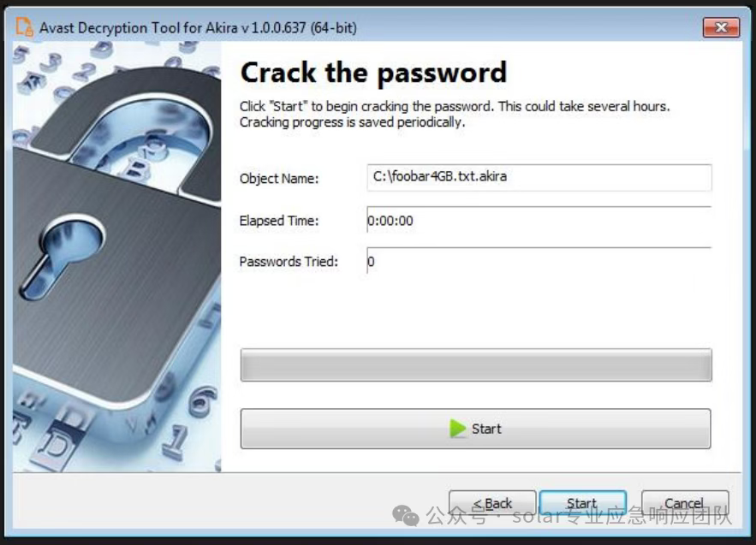Image resolution: width=756 pixels, height=545 pixels.
Task: Click the Passwords Tried label
Action: 289,262
